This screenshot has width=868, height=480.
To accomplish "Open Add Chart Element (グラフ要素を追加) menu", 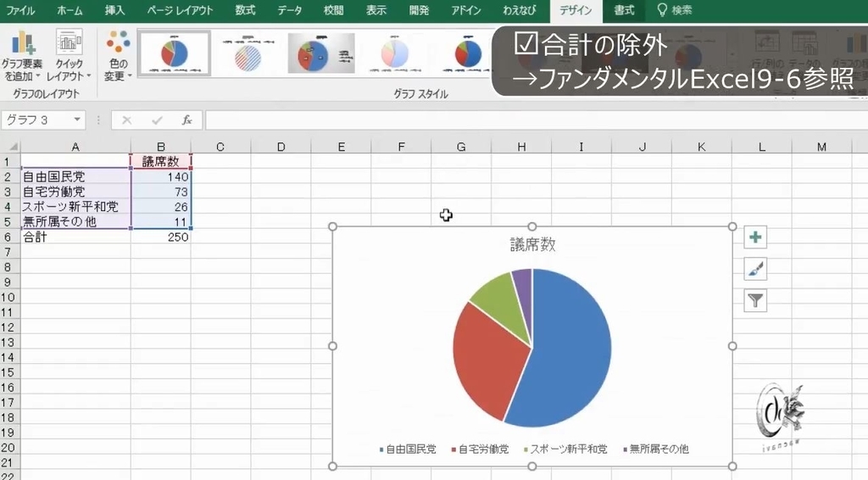I will [x=22, y=55].
